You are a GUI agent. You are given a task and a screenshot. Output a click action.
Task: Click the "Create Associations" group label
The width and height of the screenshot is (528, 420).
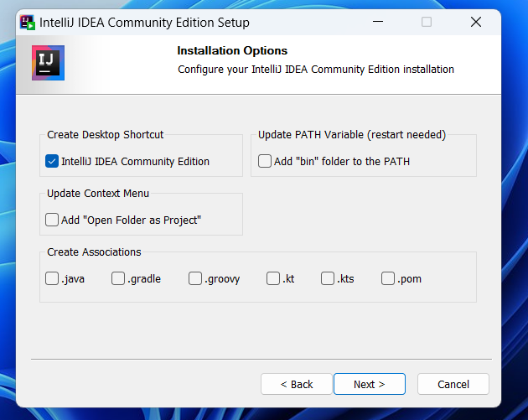tap(94, 252)
